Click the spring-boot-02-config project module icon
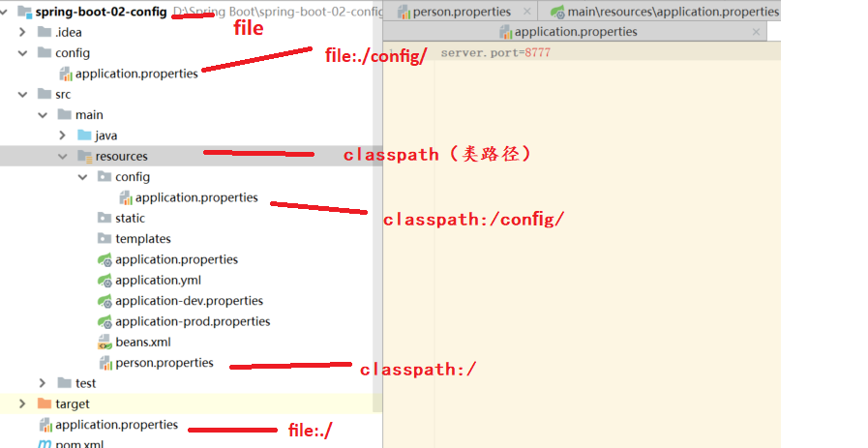This screenshot has height=448, width=868. 24,12
